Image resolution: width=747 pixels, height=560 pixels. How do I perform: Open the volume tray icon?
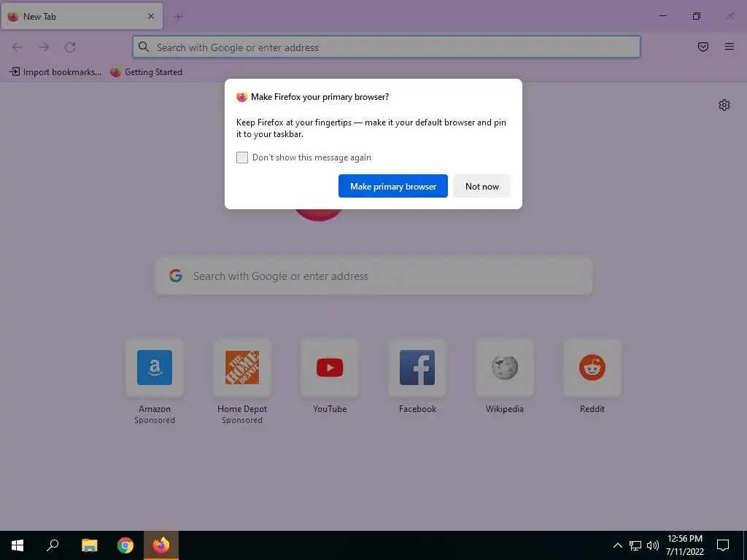click(653, 545)
